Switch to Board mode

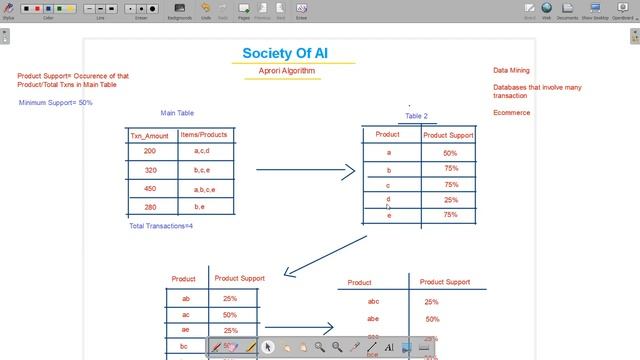coord(530,10)
